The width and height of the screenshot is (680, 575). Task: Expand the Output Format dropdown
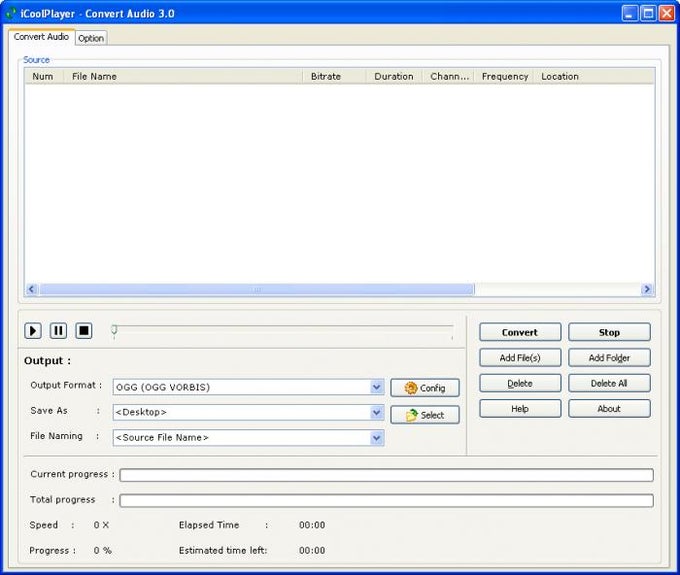coord(377,387)
